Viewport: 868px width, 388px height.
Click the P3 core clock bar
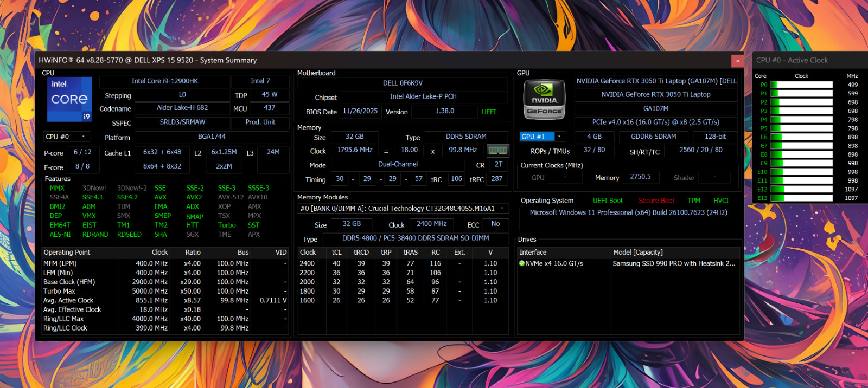pos(801,111)
